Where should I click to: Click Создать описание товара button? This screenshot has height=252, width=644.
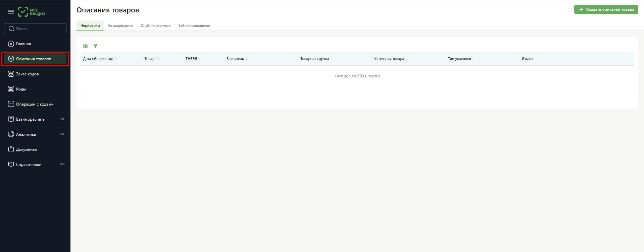tap(606, 9)
